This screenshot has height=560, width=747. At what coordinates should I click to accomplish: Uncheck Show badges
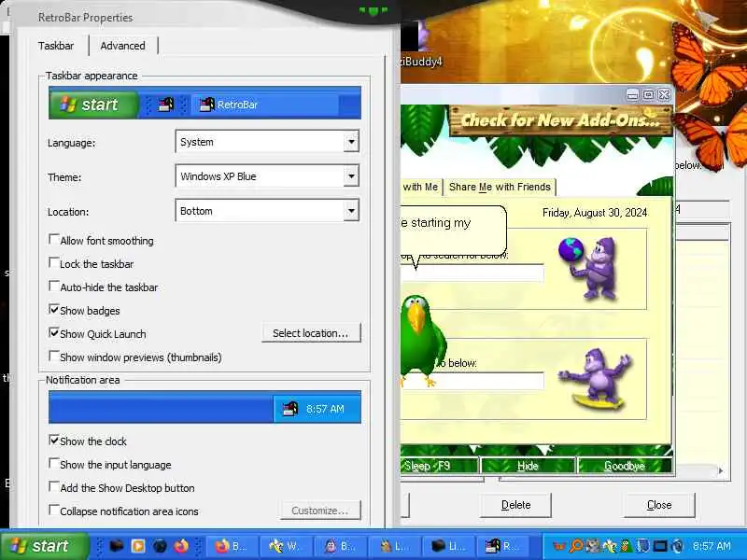coord(54,310)
